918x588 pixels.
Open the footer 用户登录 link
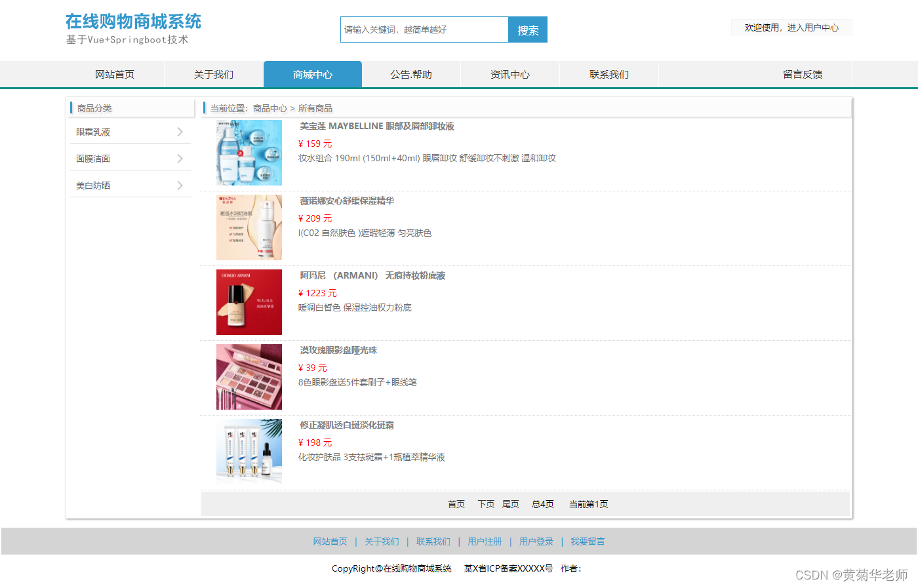tap(536, 541)
